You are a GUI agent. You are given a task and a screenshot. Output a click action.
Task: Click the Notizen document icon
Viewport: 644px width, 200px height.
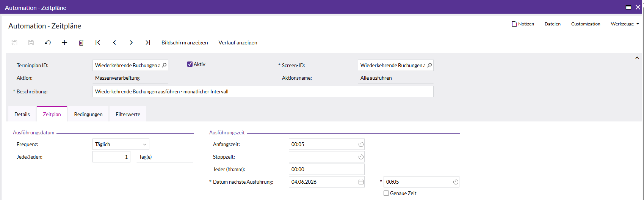pos(514,24)
